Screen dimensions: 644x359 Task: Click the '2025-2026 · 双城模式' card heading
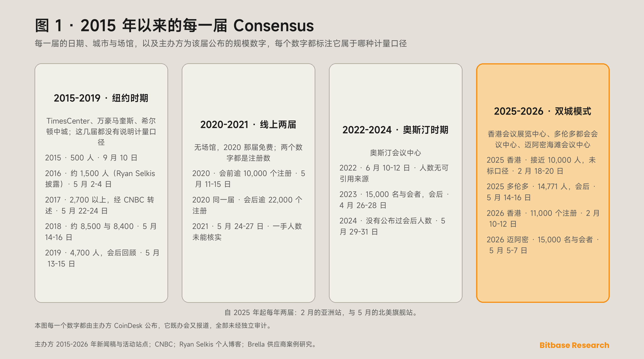543,111
